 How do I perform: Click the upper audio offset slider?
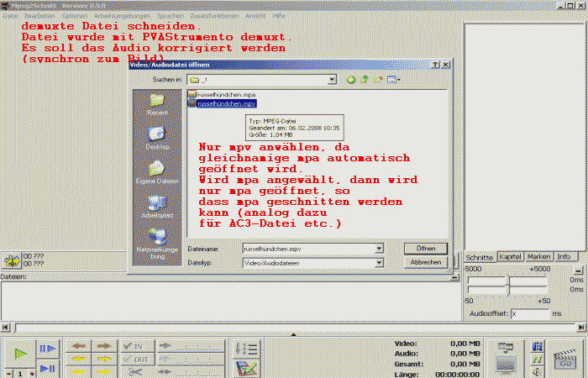tap(507, 278)
